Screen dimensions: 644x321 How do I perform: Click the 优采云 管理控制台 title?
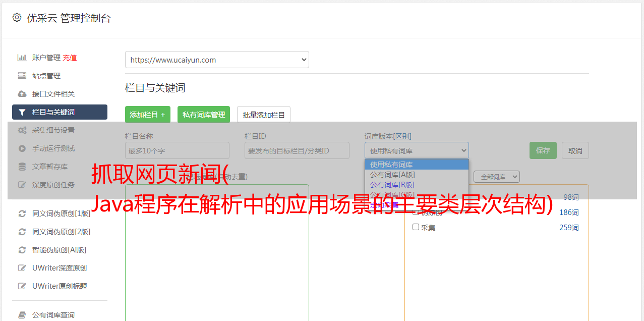[69, 18]
